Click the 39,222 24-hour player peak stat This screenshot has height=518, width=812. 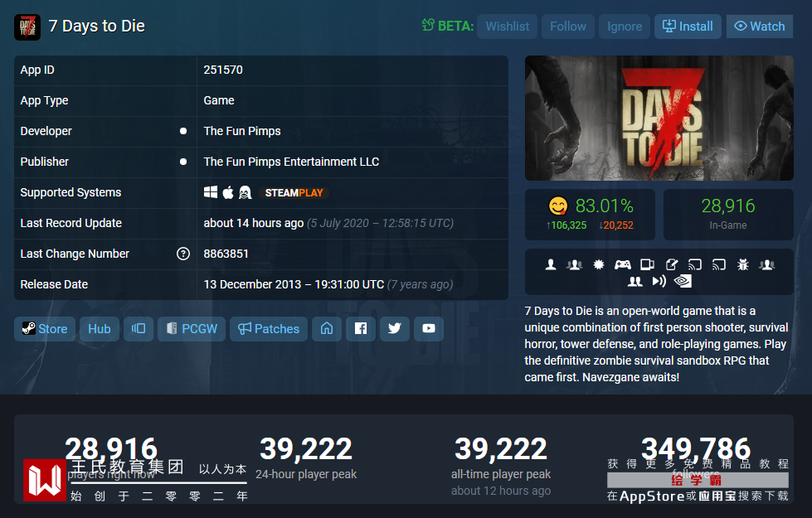click(305, 457)
